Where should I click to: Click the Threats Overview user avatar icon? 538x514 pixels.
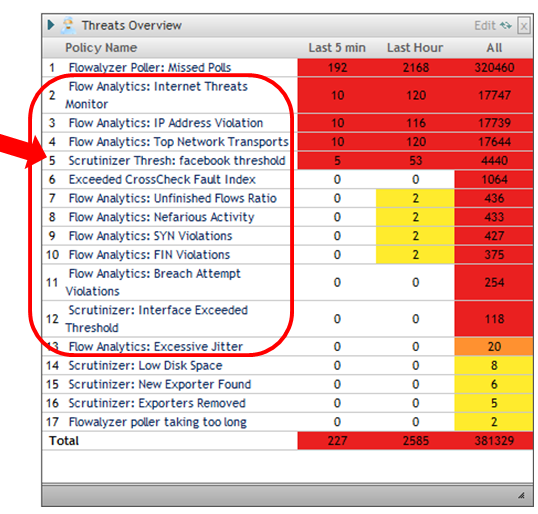(69, 25)
